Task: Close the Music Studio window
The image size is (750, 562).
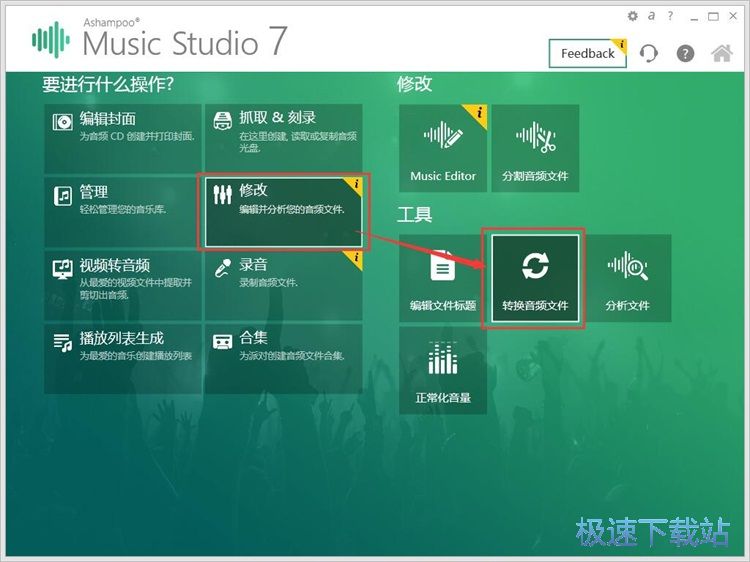Action: coord(733,16)
